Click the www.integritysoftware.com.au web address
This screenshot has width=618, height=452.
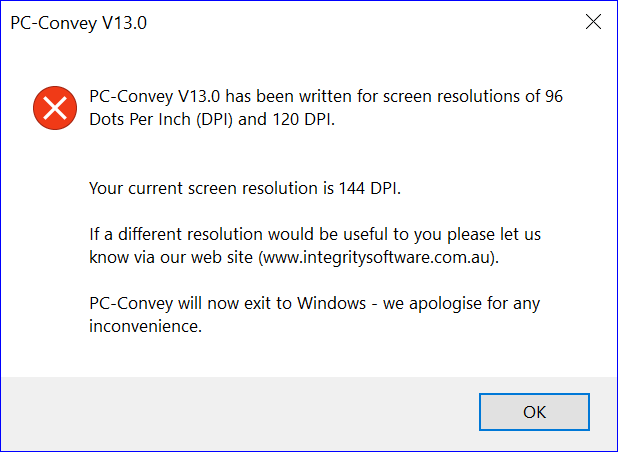(x=376, y=257)
